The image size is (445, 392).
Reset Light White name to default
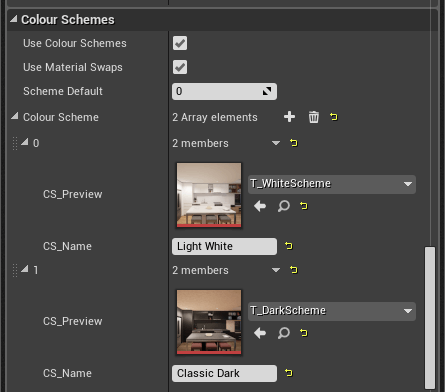click(289, 246)
